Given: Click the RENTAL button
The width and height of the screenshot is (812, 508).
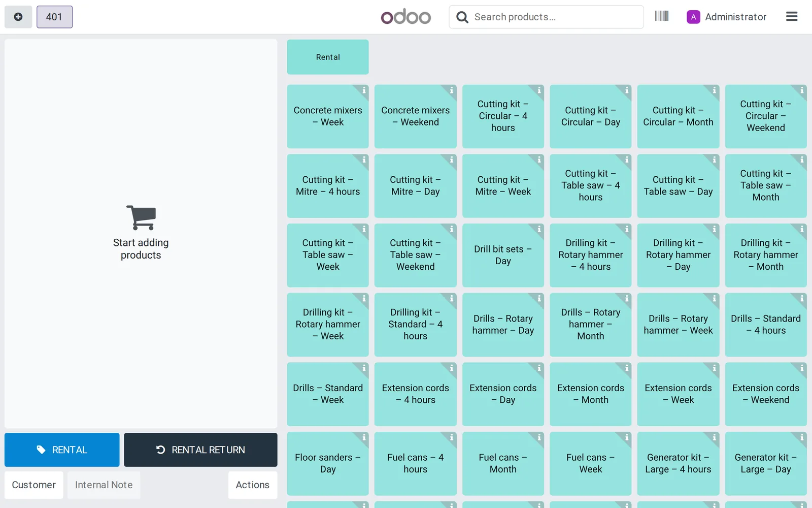Looking at the screenshot, I should click(62, 450).
